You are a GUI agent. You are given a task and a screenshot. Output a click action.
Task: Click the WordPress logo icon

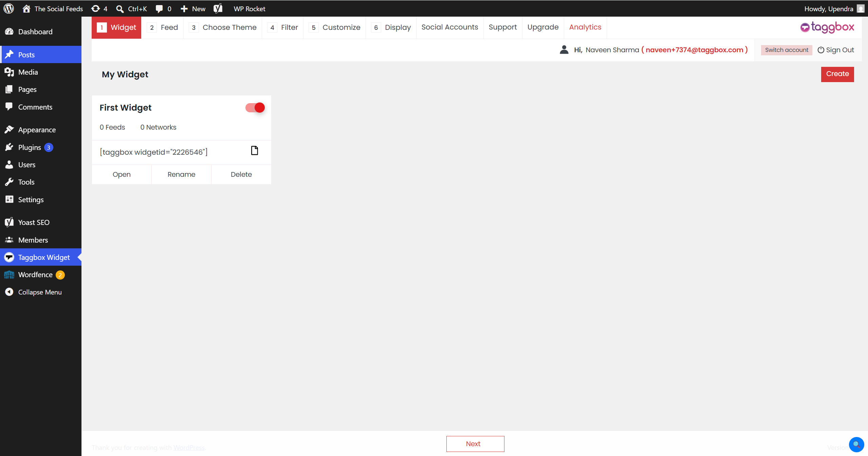(x=8, y=8)
